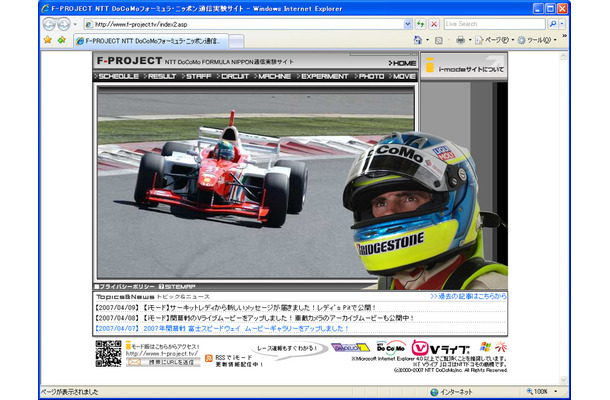Open the CIRCUIT navigation item
This screenshot has height=400, width=610.
tap(233, 76)
